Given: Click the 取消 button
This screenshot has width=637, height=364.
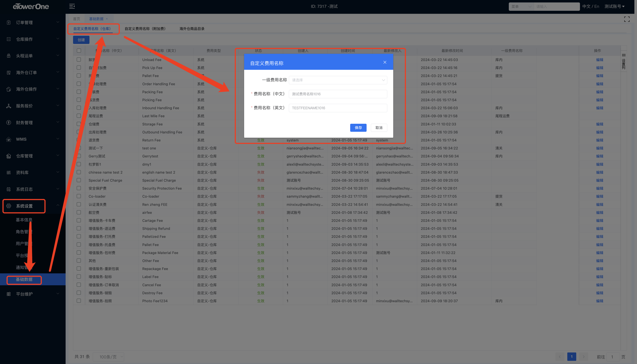Looking at the screenshot, I should coord(379,128).
